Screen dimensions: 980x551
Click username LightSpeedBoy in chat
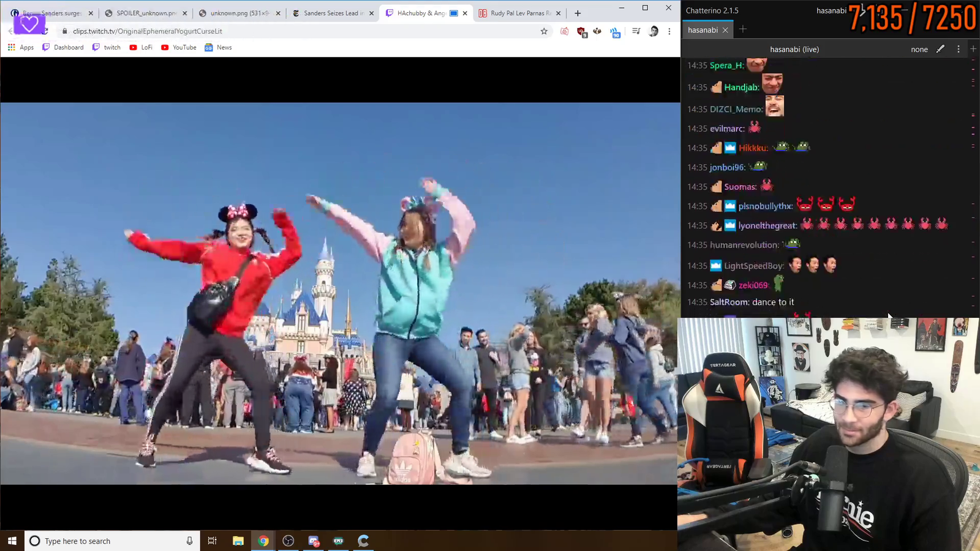coord(754,266)
